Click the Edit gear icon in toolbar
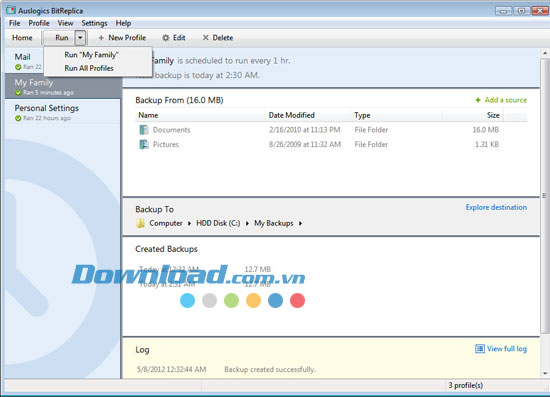The width and height of the screenshot is (550, 397). 166,38
